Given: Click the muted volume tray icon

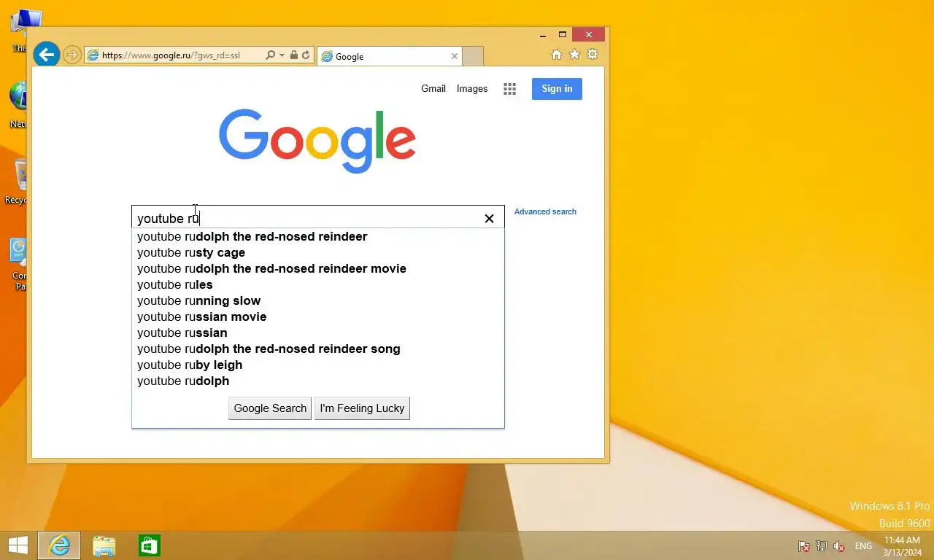Looking at the screenshot, I should point(839,546).
